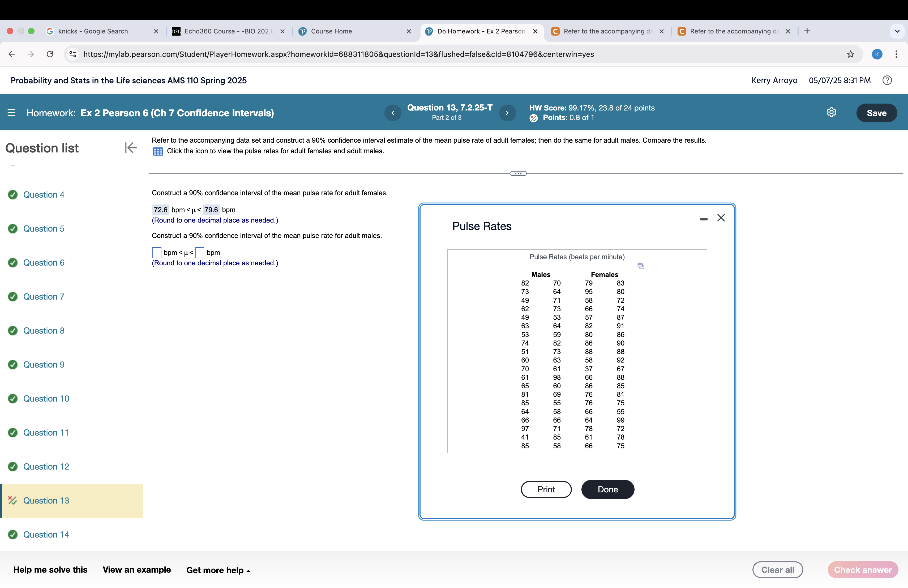This screenshot has height=588, width=908.
Task: Bookmark this page with the star icon
Action: click(850, 54)
